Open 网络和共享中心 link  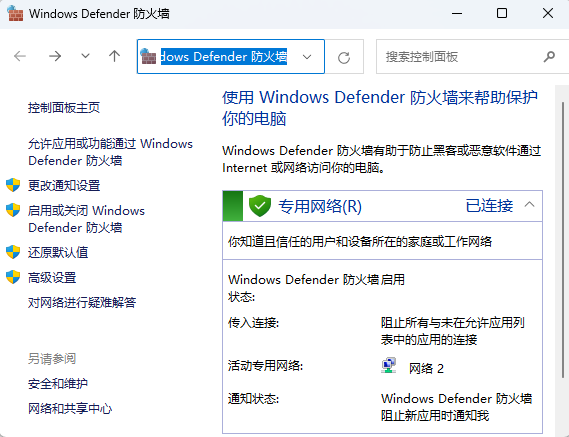(70, 409)
